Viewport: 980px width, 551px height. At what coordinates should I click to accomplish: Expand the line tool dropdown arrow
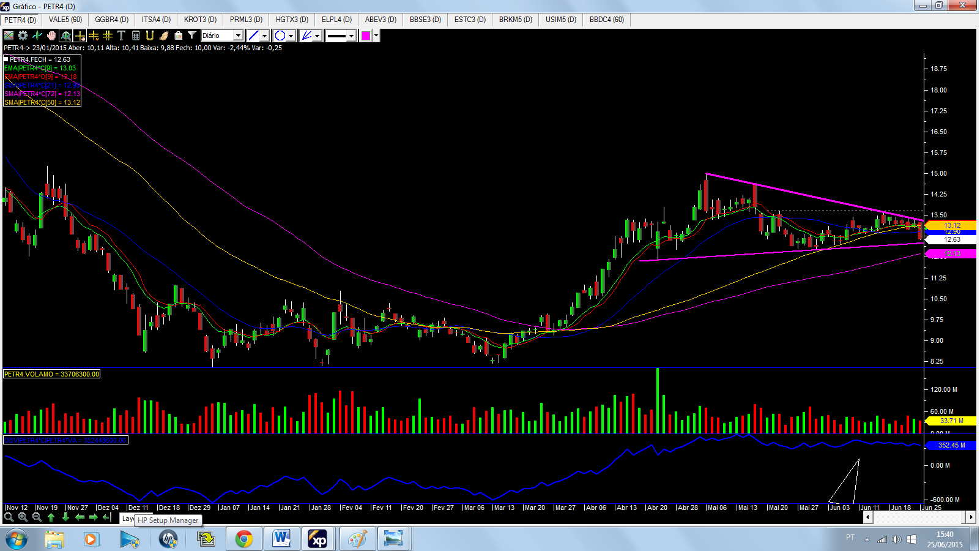[265, 36]
